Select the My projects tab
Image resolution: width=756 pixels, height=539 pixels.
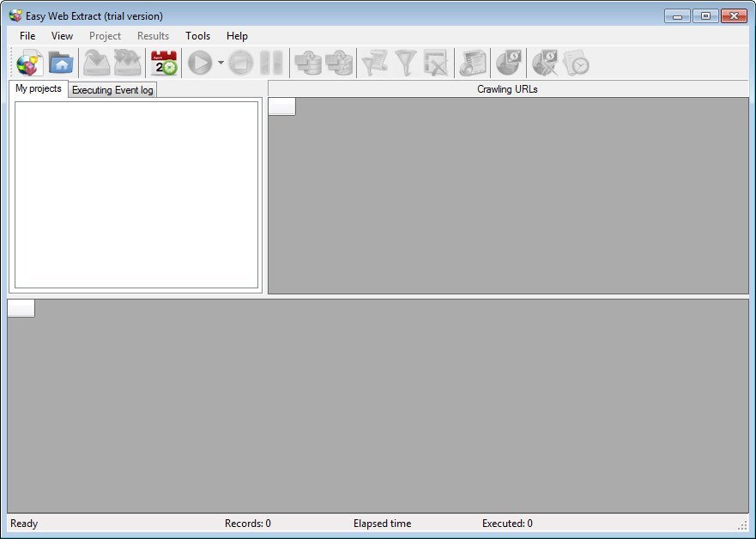click(38, 88)
